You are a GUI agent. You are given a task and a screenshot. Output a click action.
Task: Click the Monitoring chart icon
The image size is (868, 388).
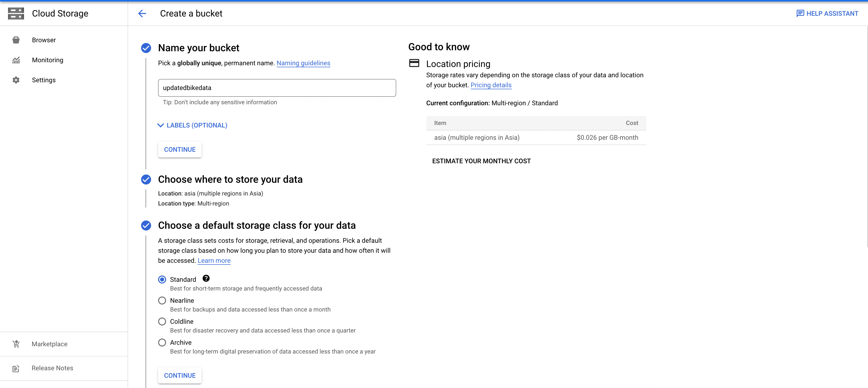coord(16,60)
